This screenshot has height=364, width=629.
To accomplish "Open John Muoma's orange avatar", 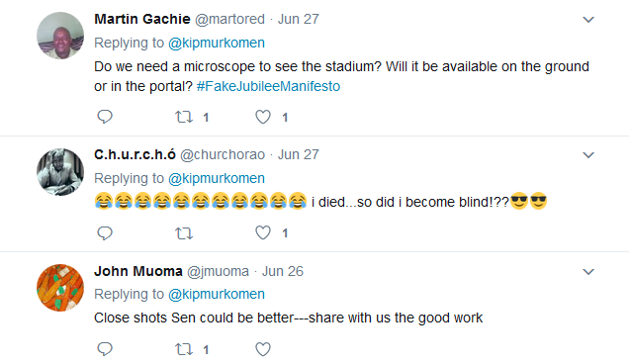I will [60, 288].
